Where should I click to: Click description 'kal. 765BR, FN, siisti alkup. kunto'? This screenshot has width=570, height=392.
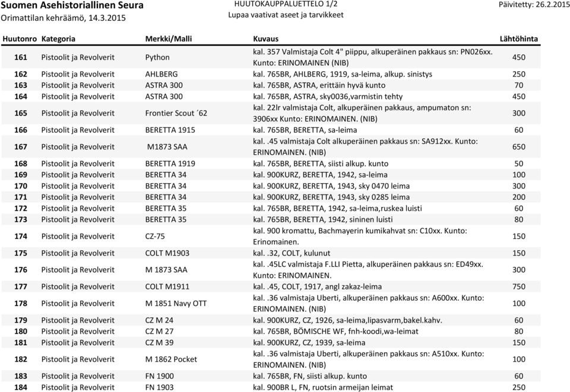(x=310, y=376)
